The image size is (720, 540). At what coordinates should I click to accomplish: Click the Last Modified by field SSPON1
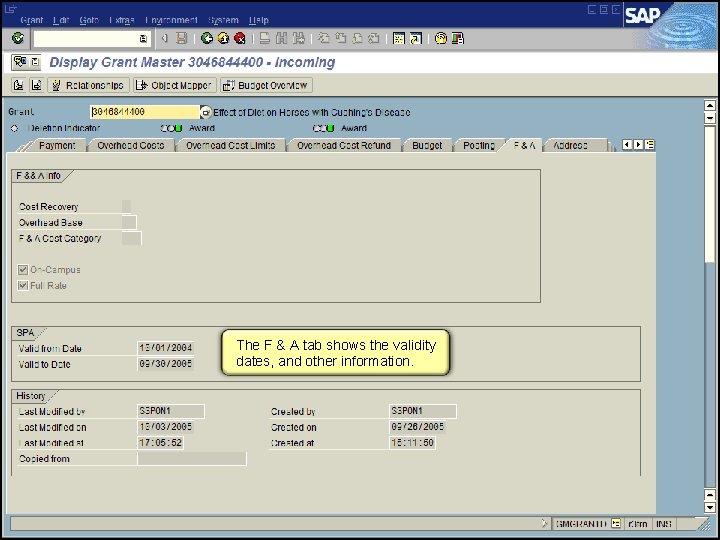coord(171,411)
